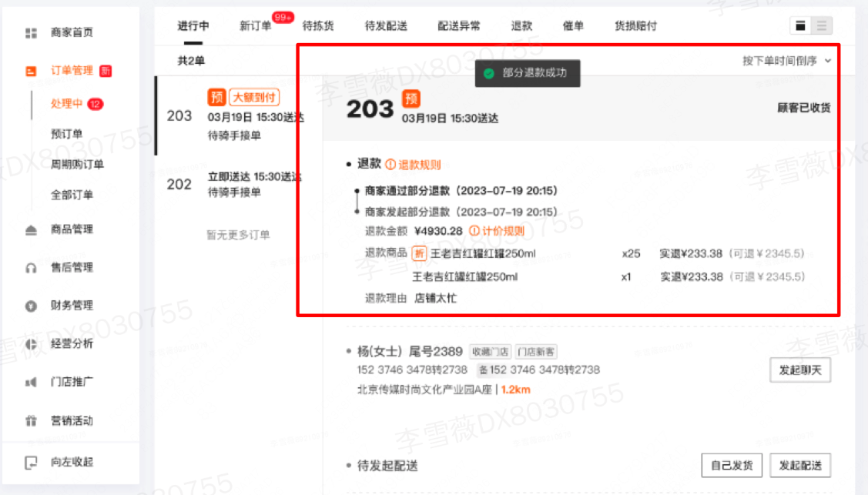The image size is (868, 495).
Task: Switch to compact card view toggle
Action: 801,25
